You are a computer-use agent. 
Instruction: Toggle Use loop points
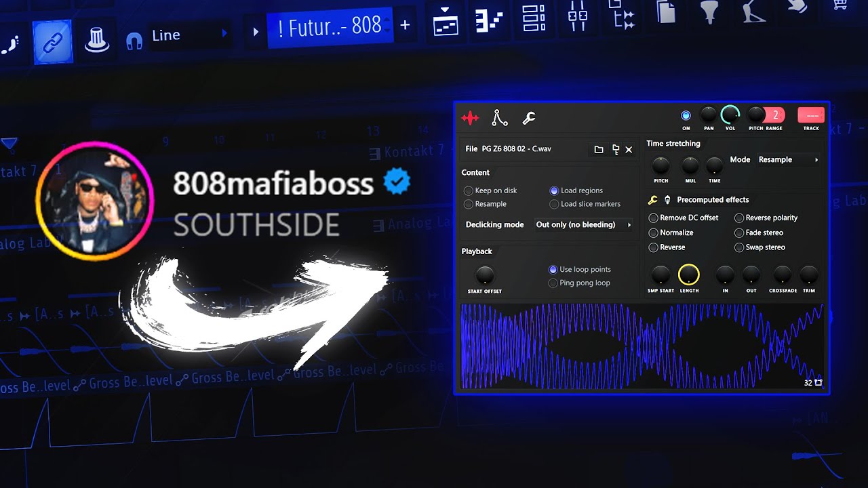pyautogui.click(x=580, y=269)
